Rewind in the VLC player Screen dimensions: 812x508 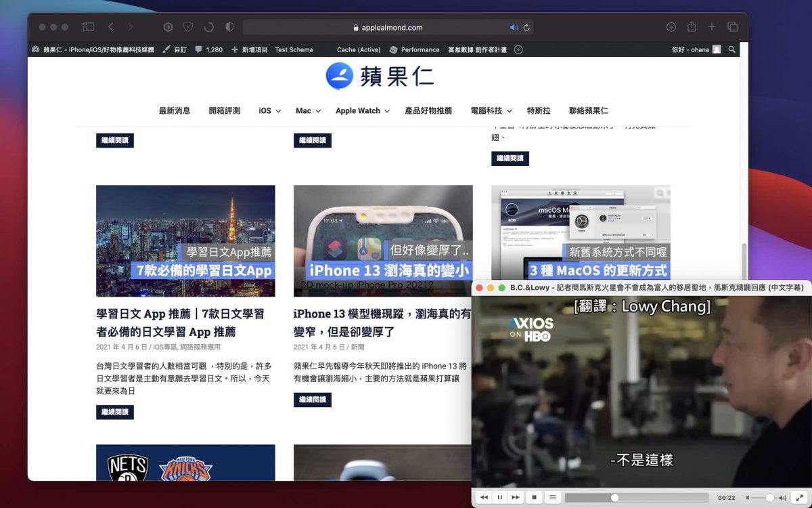(x=484, y=497)
